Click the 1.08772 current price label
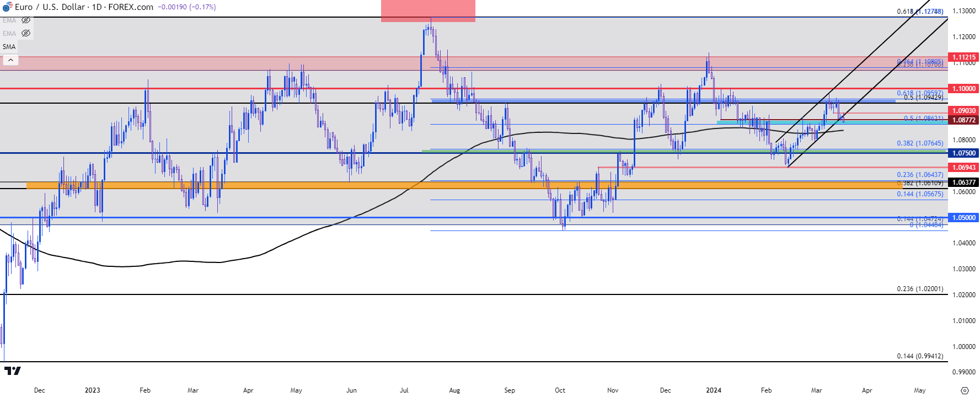Screen dimensions: 980x397 pos(963,120)
